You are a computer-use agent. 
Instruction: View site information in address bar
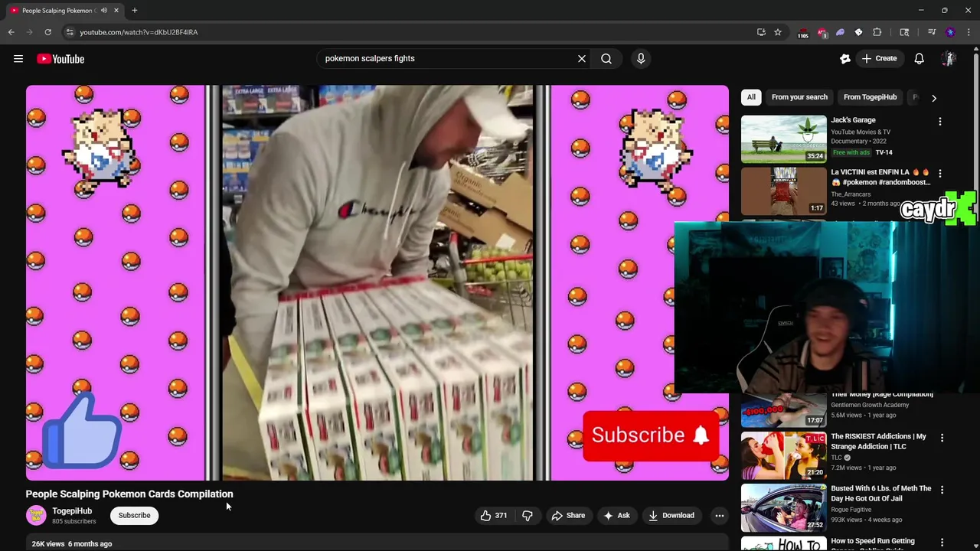[70, 32]
